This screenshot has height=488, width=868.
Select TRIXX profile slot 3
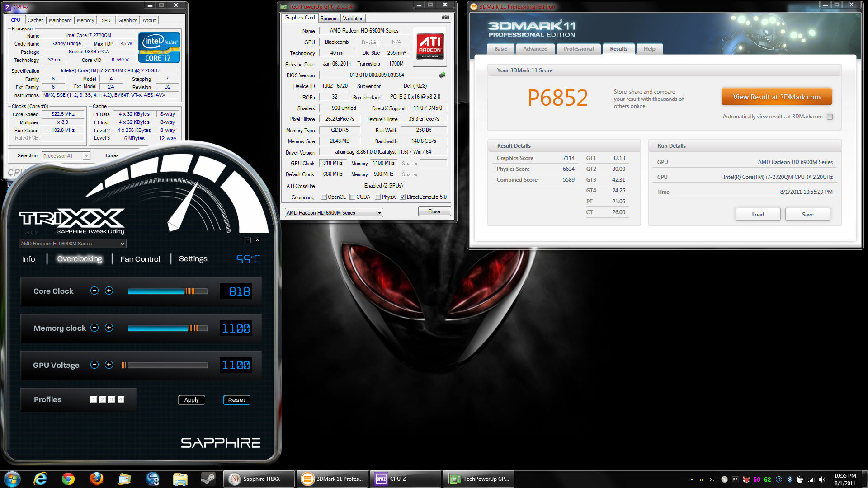coord(112,399)
